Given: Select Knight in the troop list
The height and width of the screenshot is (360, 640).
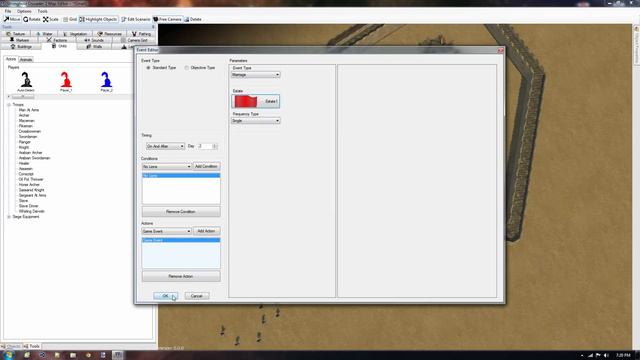Looking at the screenshot, I should point(24,147).
